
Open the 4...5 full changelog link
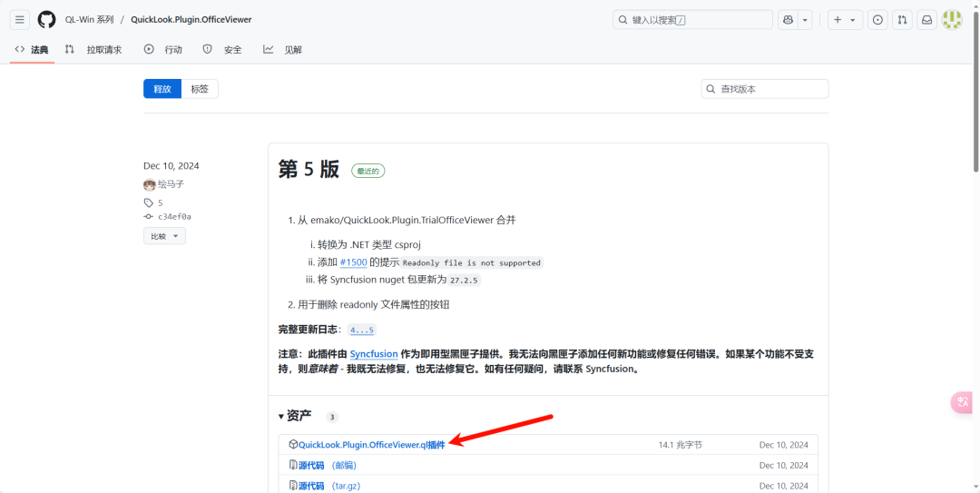[362, 330]
